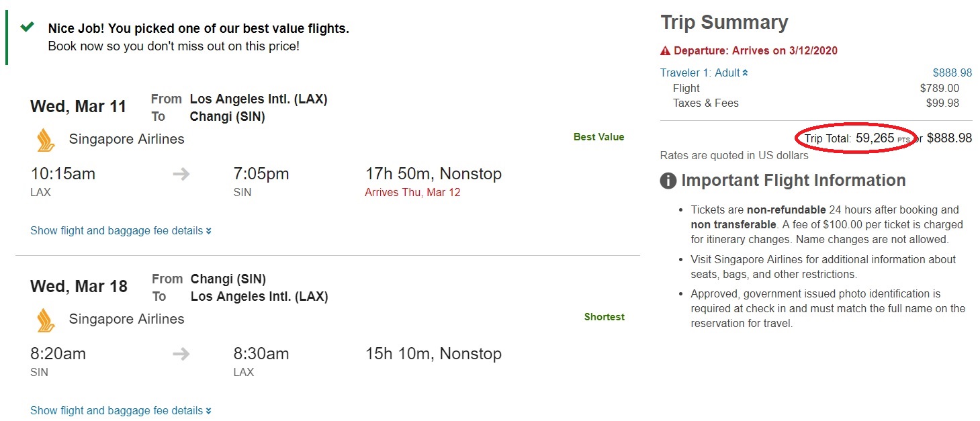Click the Taxes & Fees line item
This screenshot has height=421, width=980.
coord(705,103)
